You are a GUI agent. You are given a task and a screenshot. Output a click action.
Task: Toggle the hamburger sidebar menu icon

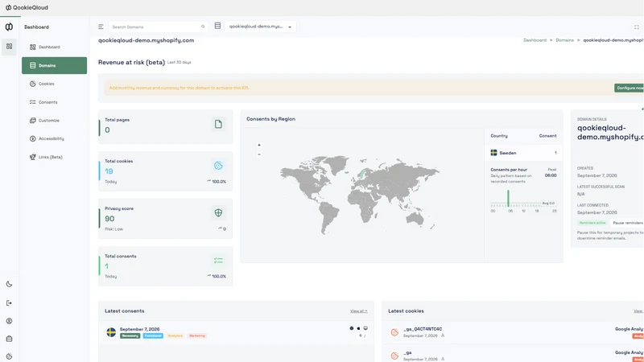[x=101, y=27]
